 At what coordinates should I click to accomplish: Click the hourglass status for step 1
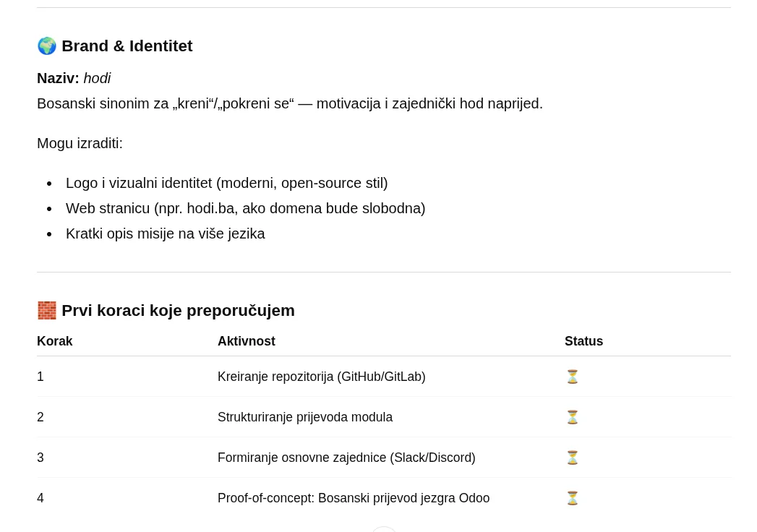(x=573, y=377)
